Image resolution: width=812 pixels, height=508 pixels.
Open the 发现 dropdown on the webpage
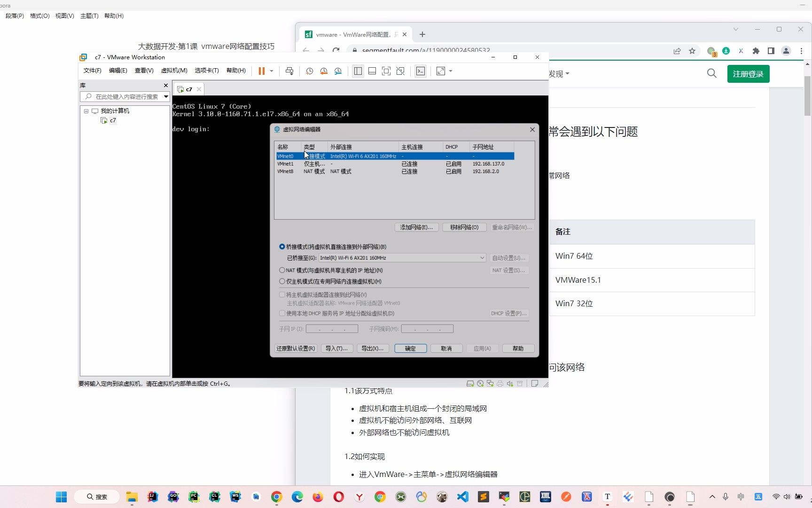(x=559, y=74)
